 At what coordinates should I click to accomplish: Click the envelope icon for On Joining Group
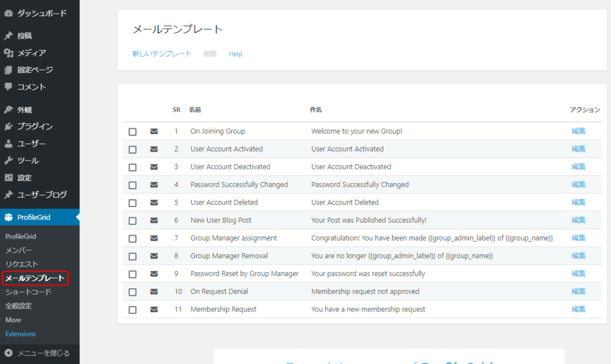(154, 131)
